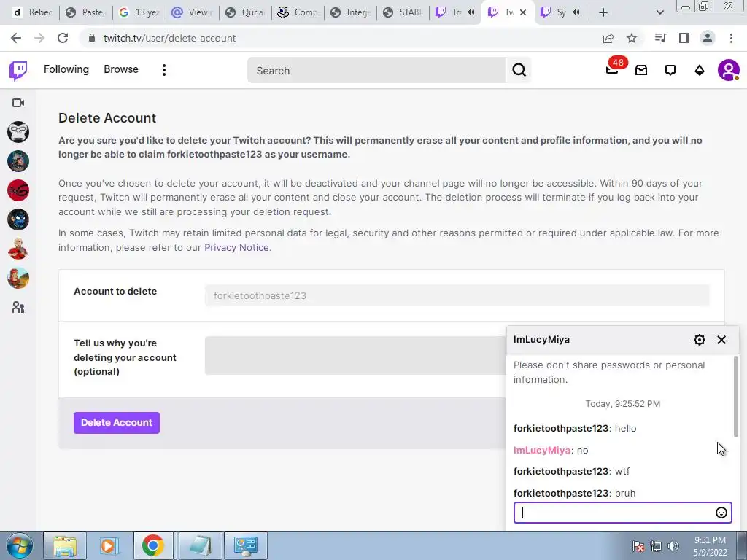747x560 pixels.
Task: Click the volume speaker tray icon
Action: coord(673,546)
